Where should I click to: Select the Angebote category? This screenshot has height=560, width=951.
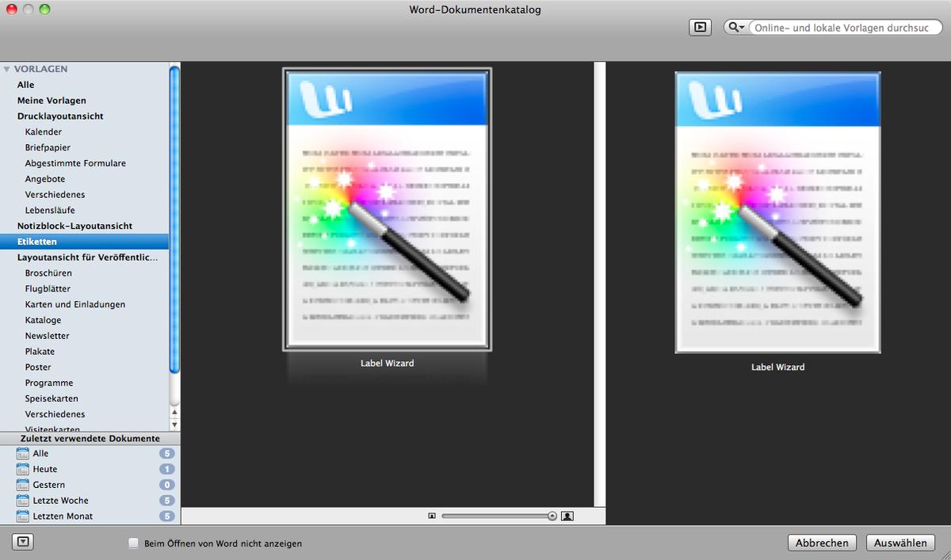[45, 179]
